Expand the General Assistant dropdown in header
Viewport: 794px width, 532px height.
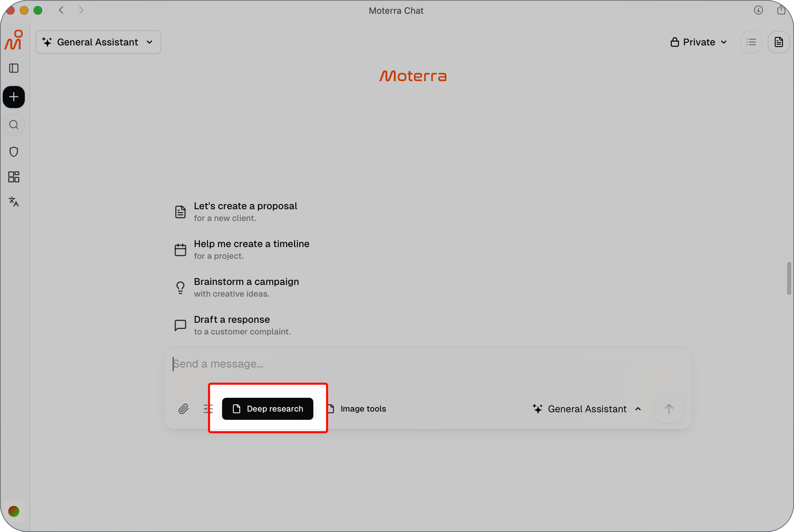pyautogui.click(x=98, y=42)
